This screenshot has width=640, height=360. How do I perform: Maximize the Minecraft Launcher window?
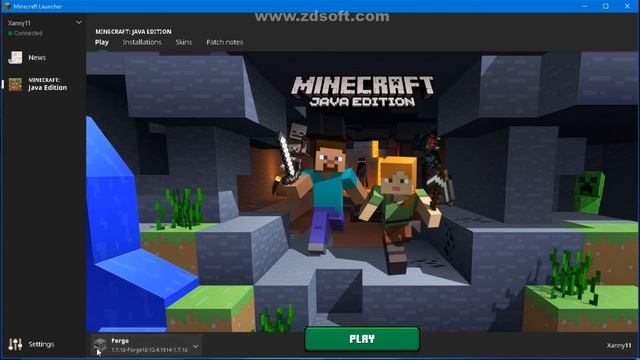606,6
